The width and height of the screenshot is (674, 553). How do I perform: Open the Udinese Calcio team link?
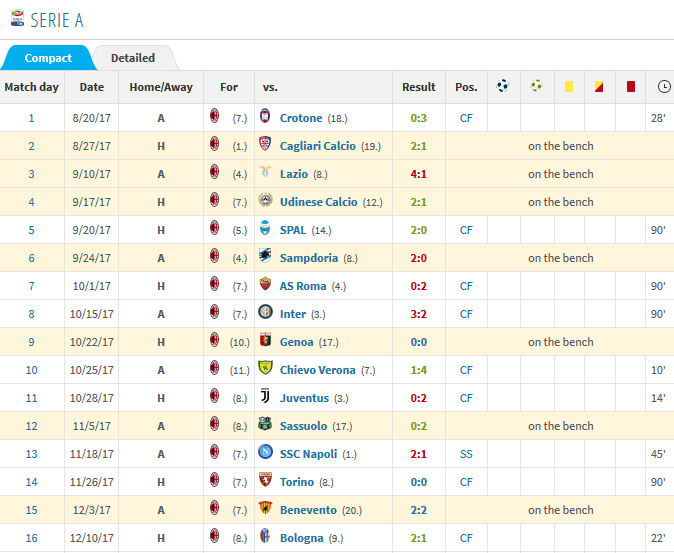click(319, 202)
